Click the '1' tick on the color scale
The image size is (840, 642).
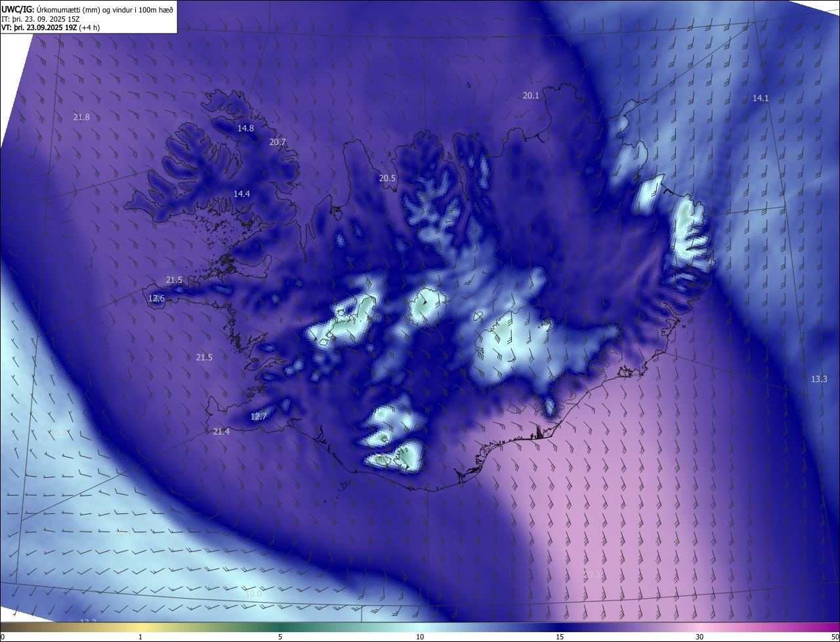(x=140, y=637)
